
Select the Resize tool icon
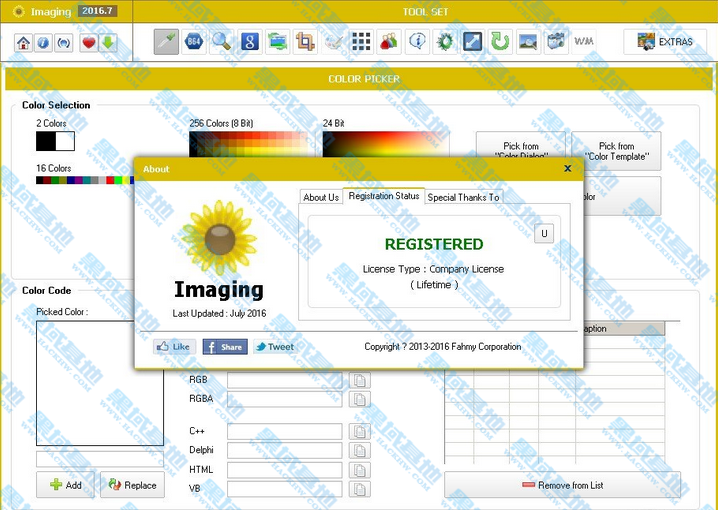(x=473, y=42)
